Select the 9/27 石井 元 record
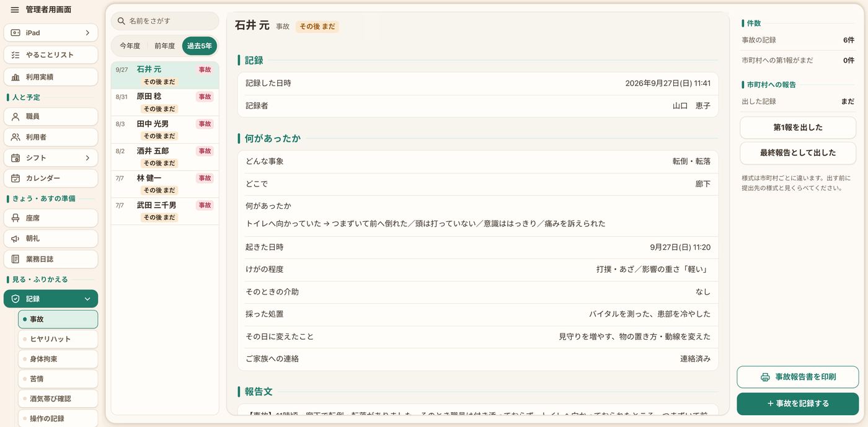Screen dimensions: 868x427 pos(165,75)
